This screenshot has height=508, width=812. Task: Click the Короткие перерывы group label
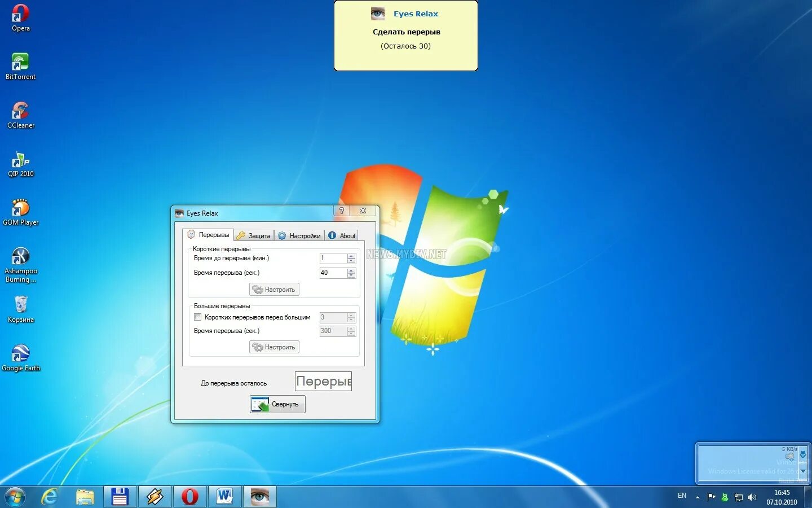[222, 249]
